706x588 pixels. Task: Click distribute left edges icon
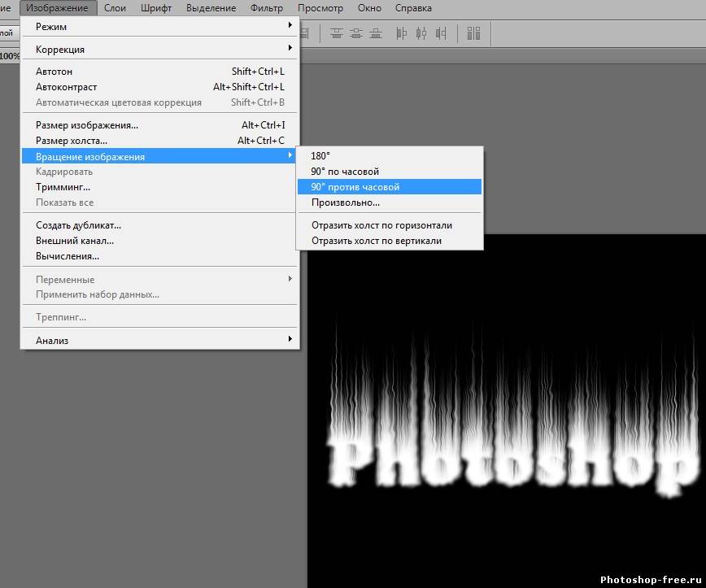[x=401, y=33]
